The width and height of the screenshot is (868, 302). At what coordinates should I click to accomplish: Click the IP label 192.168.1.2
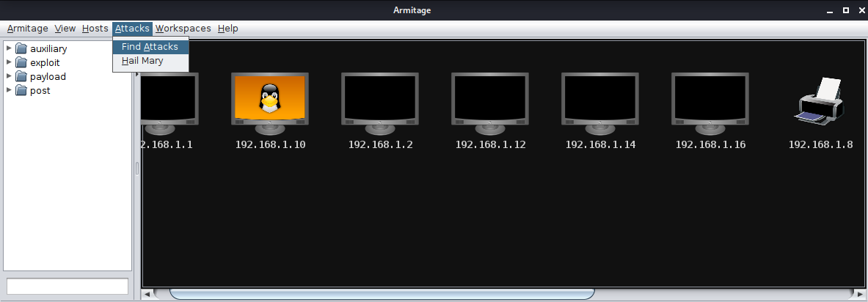point(381,145)
